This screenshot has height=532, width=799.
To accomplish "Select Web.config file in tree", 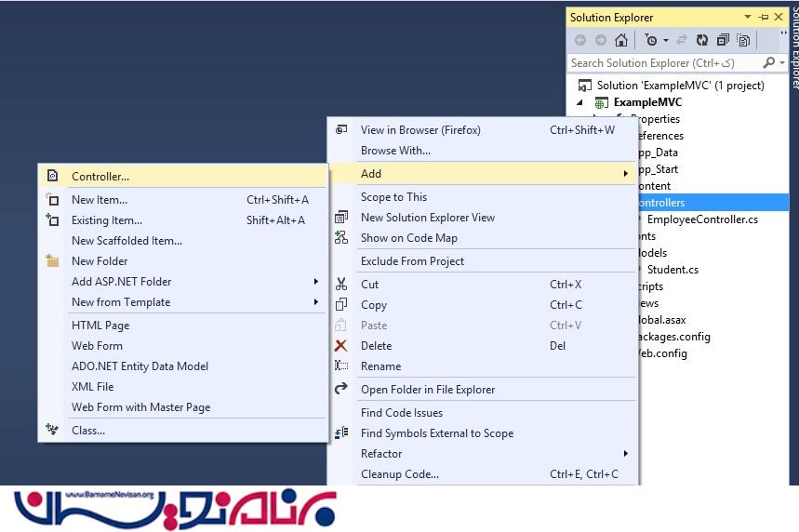I will [x=662, y=353].
